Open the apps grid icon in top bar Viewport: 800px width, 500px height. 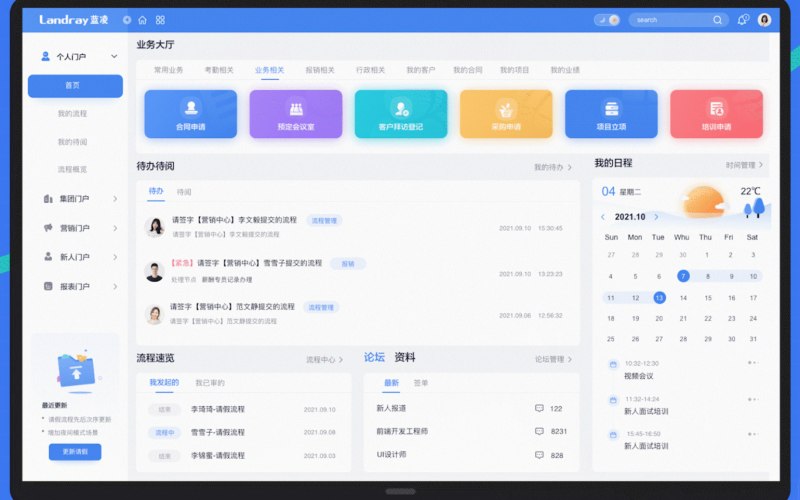tap(160, 20)
